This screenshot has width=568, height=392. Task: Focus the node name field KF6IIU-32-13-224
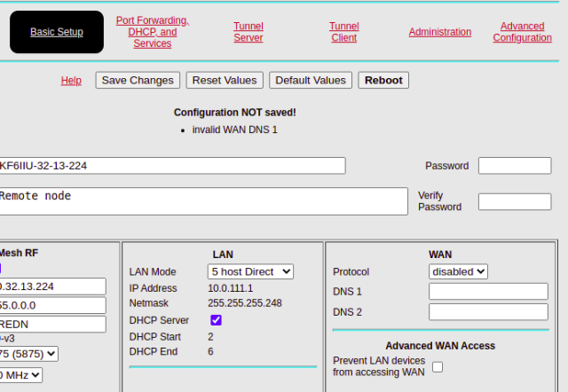click(x=172, y=166)
